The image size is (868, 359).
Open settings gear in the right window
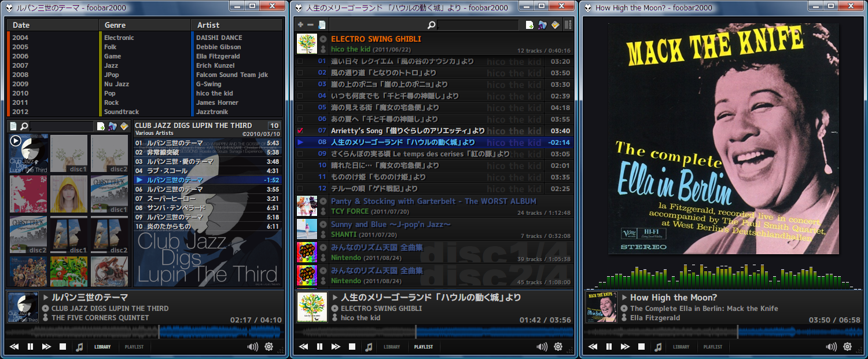click(x=847, y=347)
